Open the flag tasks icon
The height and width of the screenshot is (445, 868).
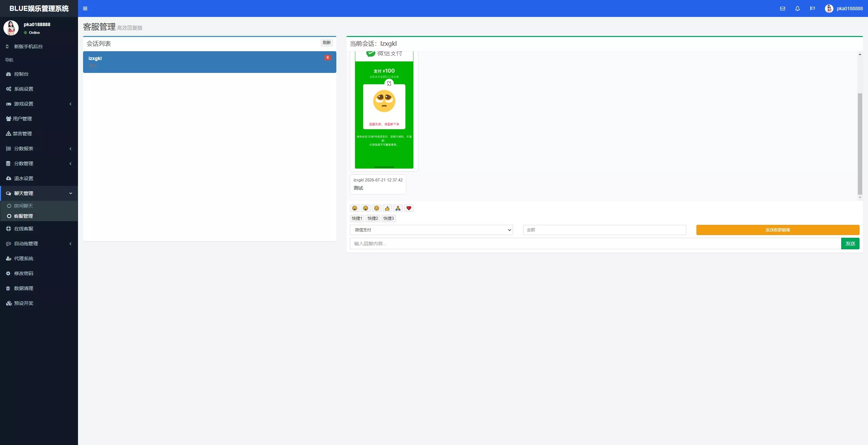812,8
